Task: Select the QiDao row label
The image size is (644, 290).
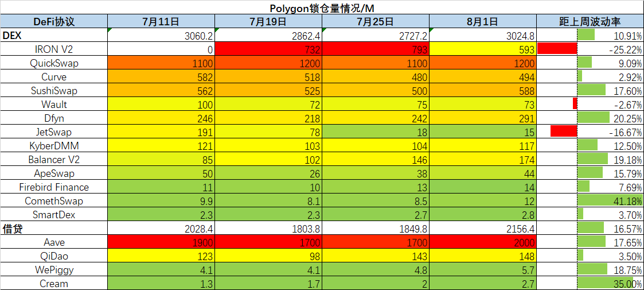Action: click(x=54, y=256)
